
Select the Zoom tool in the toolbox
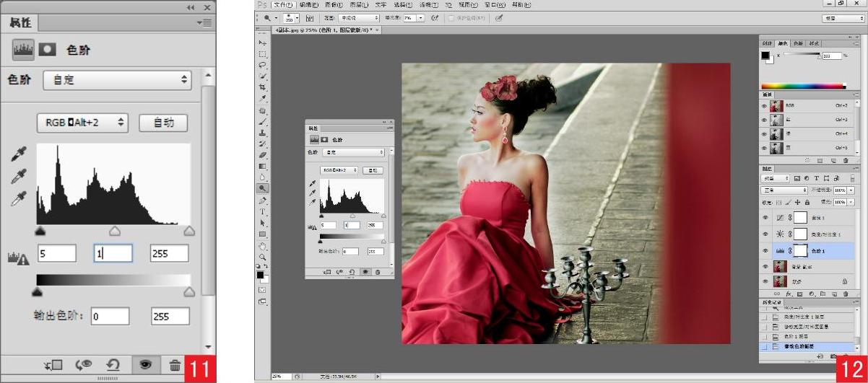(263, 256)
